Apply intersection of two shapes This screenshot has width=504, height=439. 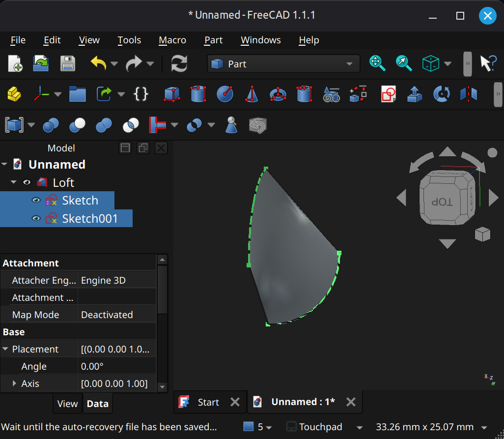(x=131, y=125)
